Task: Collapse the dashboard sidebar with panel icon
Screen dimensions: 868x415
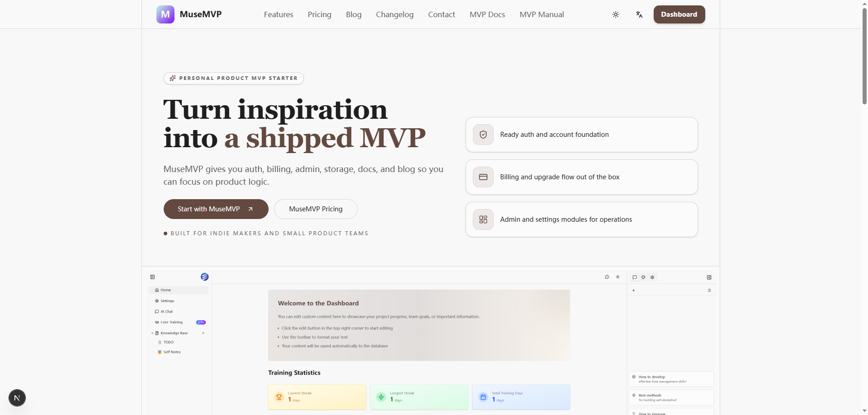Action: click(x=152, y=277)
